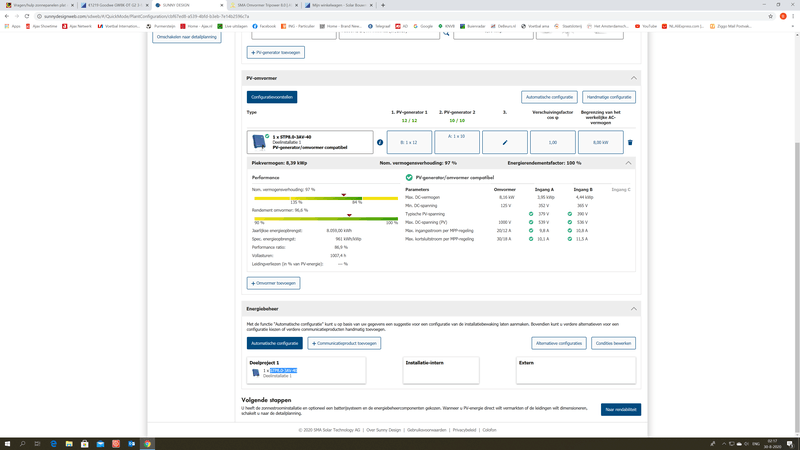The width and height of the screenshot is (800, 450).
Task: Open the A: 1 x 10 generator assignment
Action: pos(457,142)
